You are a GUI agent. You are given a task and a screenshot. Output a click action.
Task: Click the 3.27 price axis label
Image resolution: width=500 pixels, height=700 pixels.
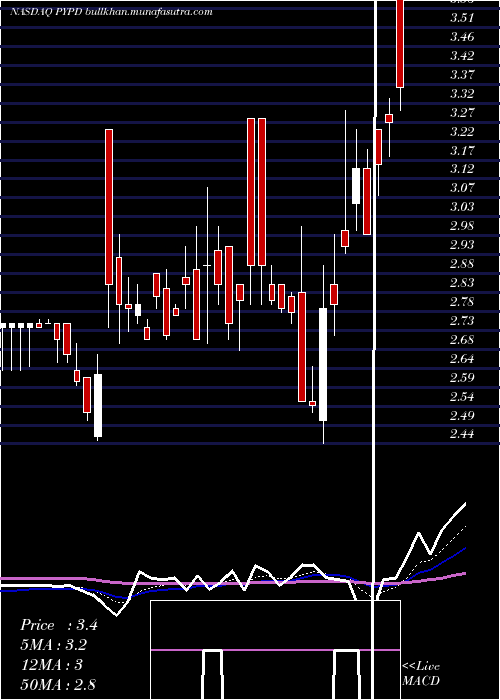[461, 112]
